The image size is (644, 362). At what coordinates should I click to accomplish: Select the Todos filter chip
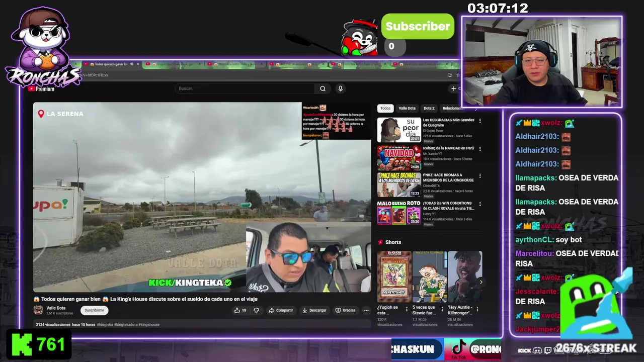pyautogui.click(x=385, y=108)
